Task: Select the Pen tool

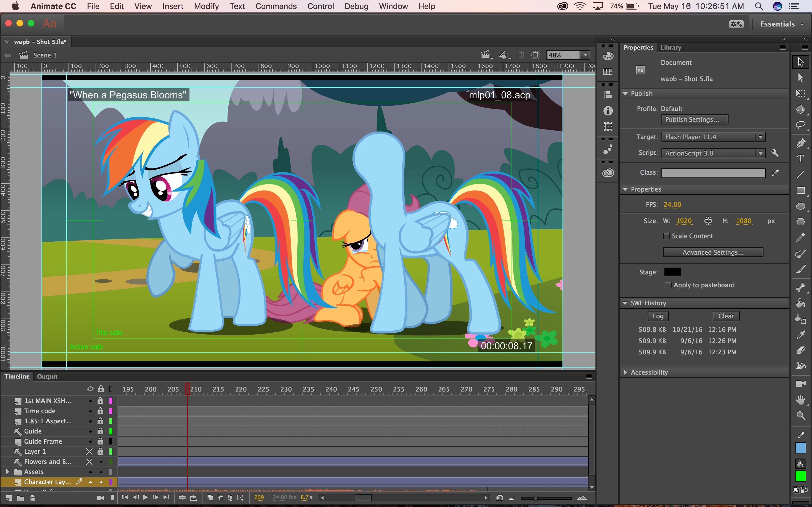Action: pyautogui.click(x=801, y=143)
